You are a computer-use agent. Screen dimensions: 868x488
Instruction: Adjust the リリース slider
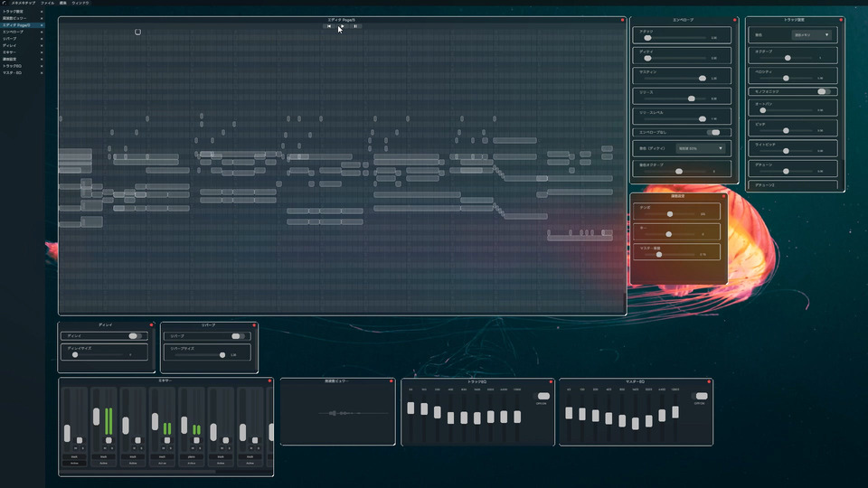click(692, 99)
